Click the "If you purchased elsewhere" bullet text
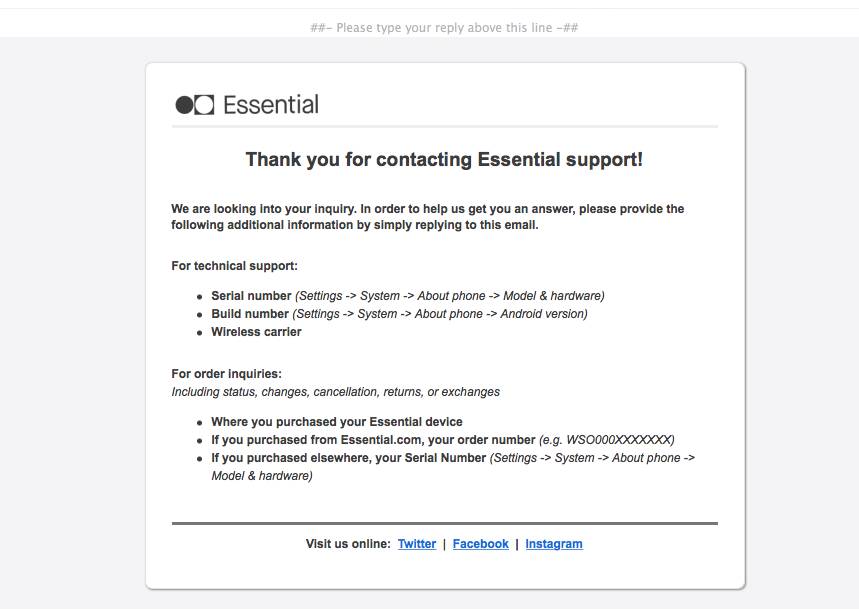The image size is (859, 612). pyautogui.click(x=348, y=458)
